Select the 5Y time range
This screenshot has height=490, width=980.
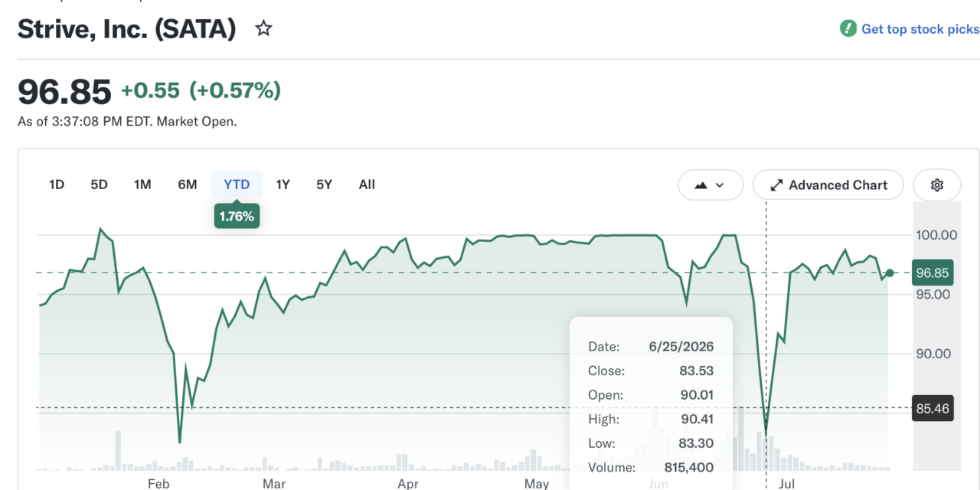click(x=325, y=185)
